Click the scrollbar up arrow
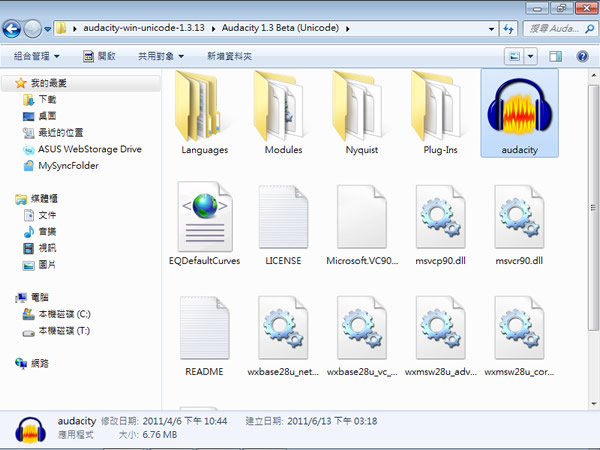The image size is (600, 450). tap(593, 75)
